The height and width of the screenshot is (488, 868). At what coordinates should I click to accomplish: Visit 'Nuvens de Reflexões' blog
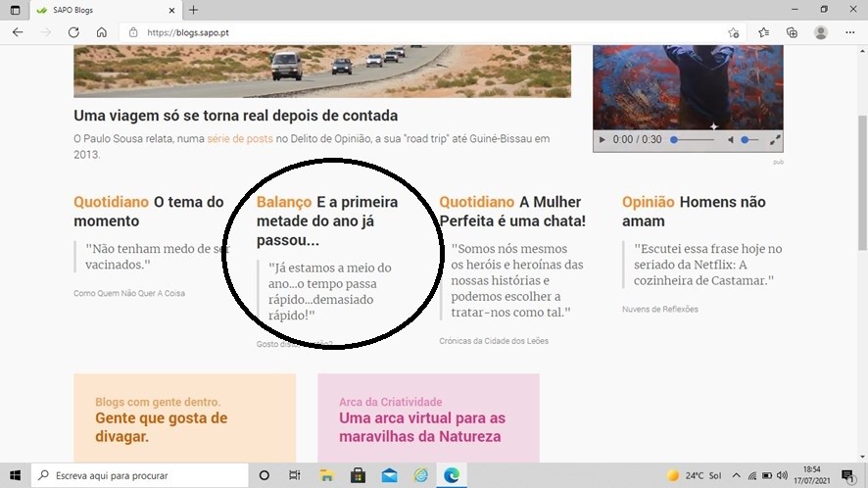point(660,309)
